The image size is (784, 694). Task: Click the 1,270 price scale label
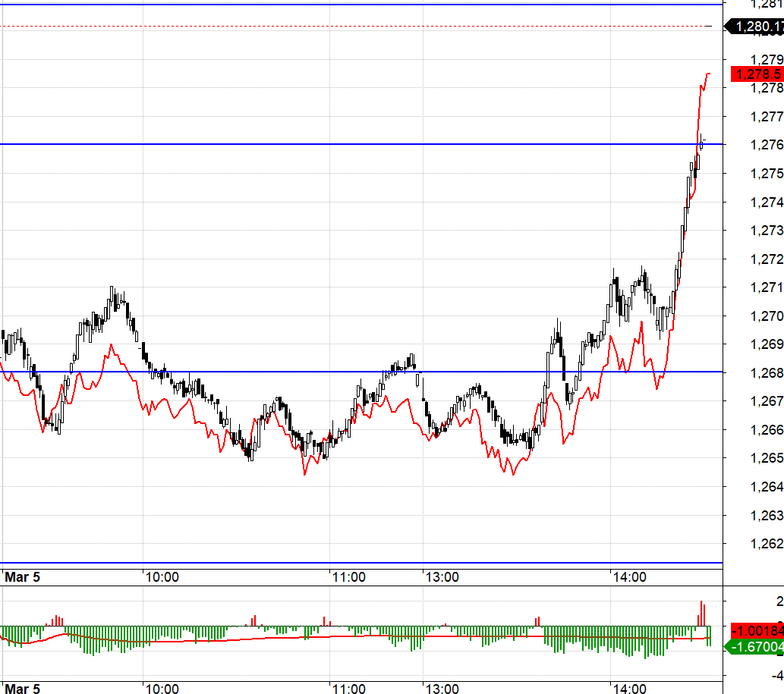point(765,317)
